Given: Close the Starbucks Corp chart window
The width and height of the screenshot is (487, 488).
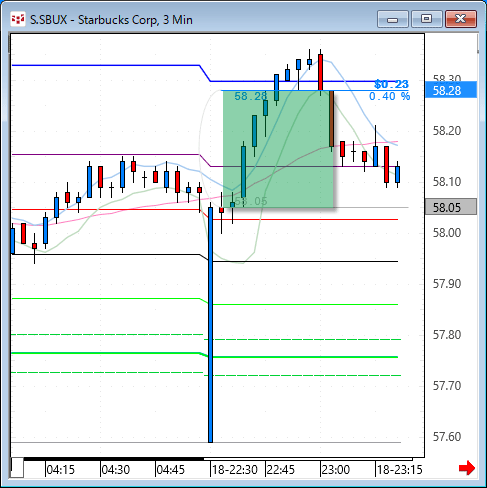Looking at the screenshot, I should pos(461,19).
